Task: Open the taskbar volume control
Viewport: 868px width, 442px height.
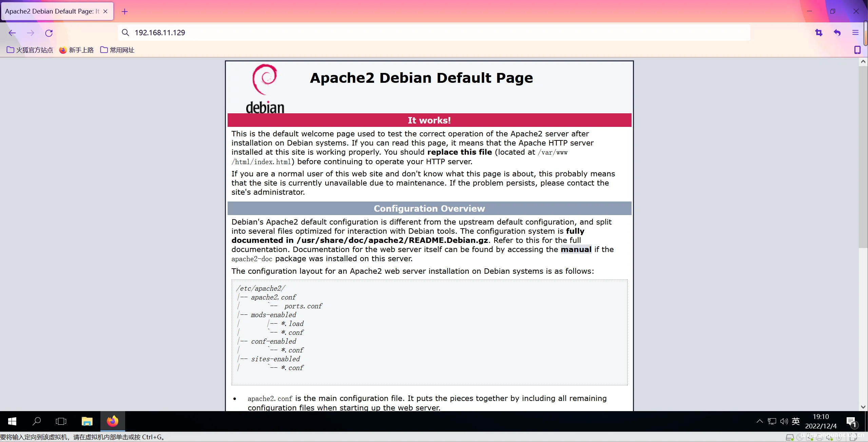Action: (x=784, y=421)
